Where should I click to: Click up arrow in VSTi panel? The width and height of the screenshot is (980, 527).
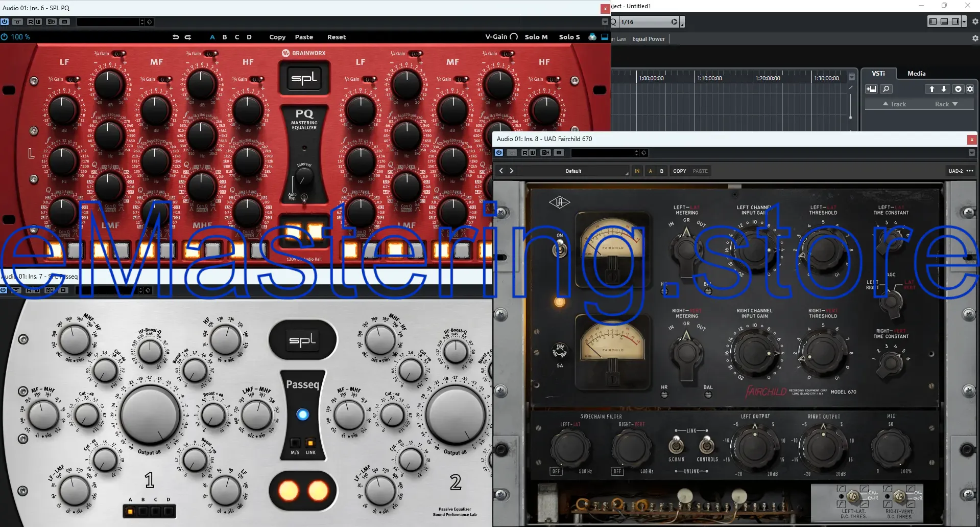pos(931,89)
